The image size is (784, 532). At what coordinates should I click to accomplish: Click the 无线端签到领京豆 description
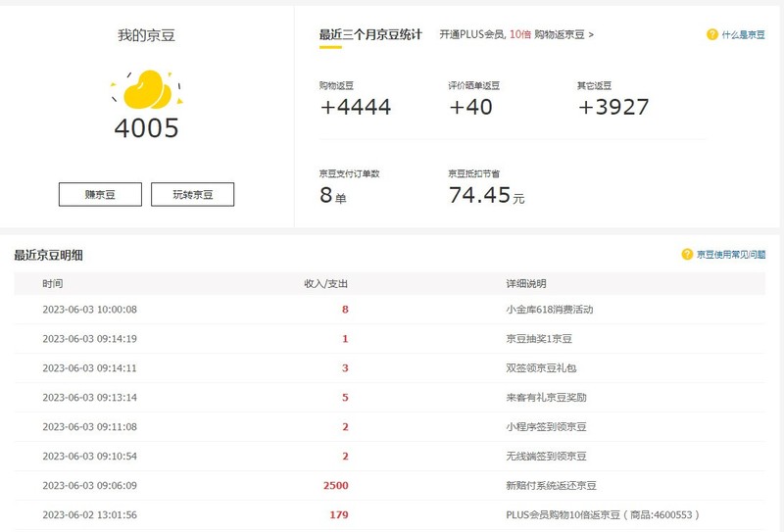pos(546,457)
